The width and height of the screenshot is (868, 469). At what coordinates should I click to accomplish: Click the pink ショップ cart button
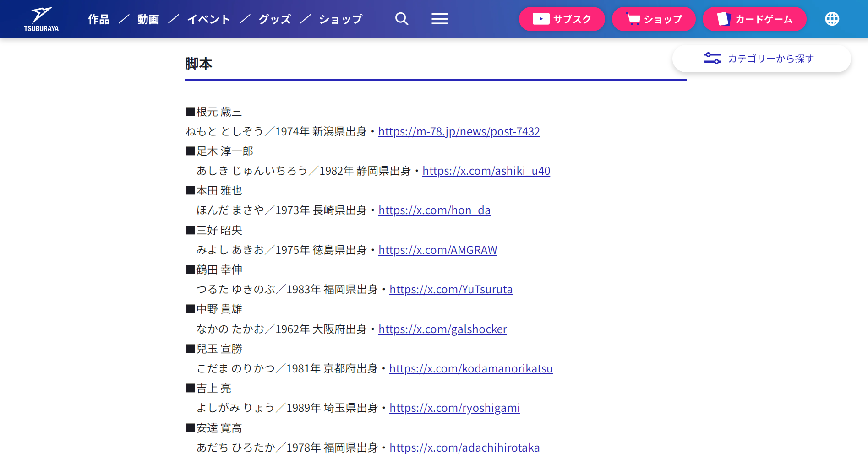pos(654,19)
